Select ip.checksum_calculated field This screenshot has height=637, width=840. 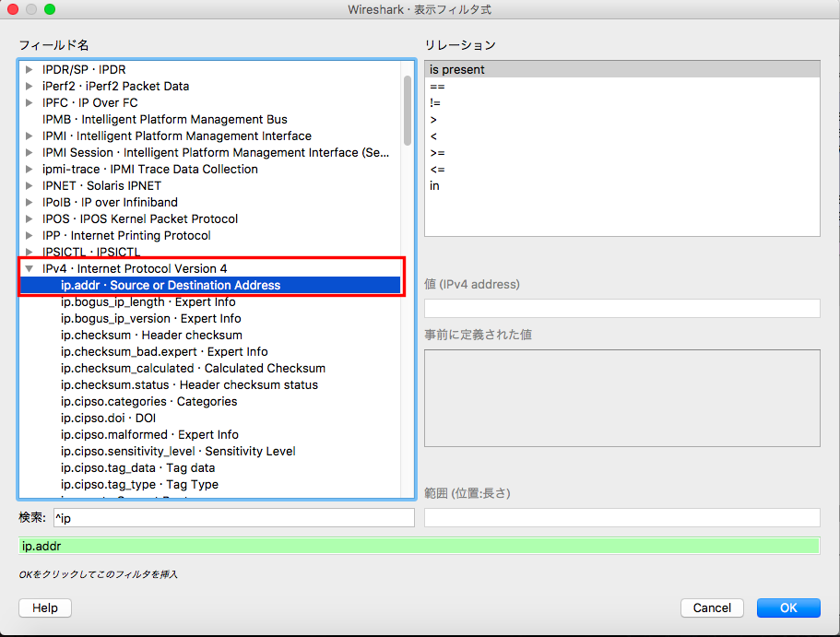tap(210, 369)
